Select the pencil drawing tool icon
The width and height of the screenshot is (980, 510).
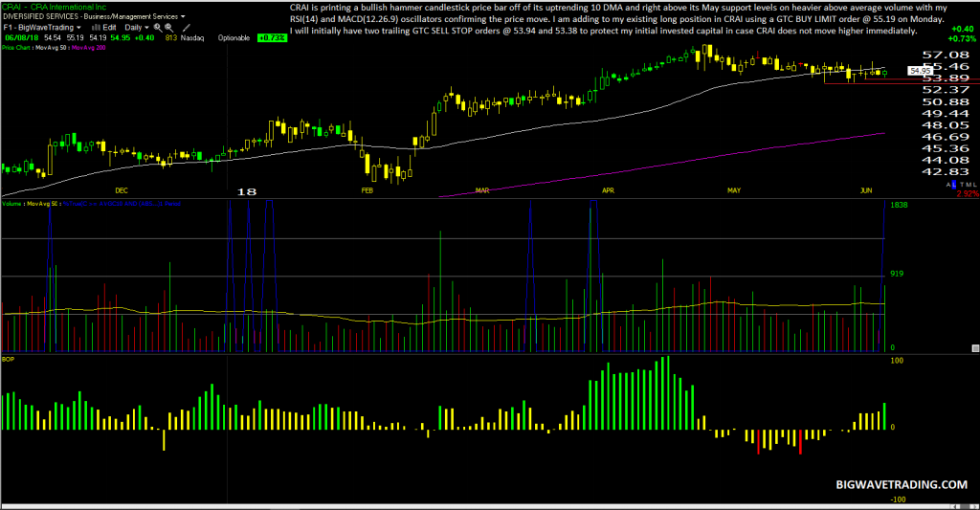[x=187, y=28]
